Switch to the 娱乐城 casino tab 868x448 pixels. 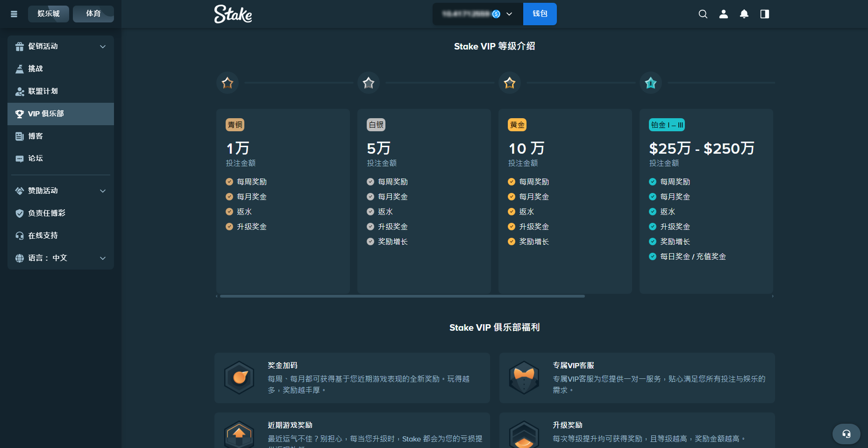tap(49, 14)
